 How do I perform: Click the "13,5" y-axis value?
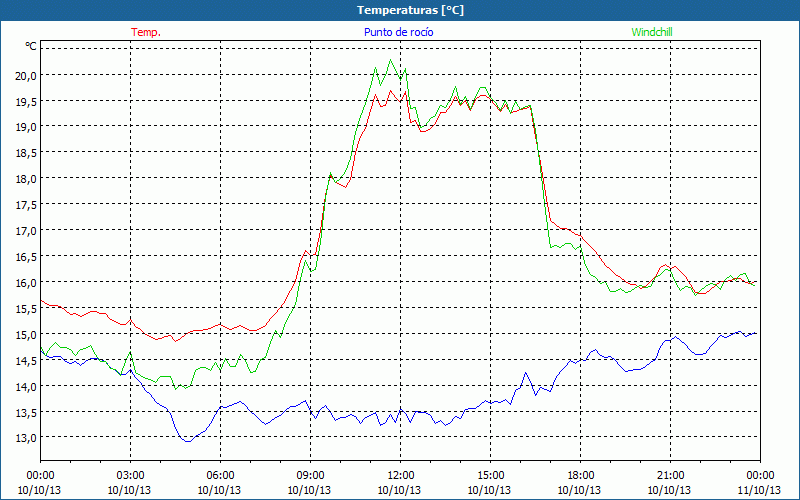pos(27,412)
